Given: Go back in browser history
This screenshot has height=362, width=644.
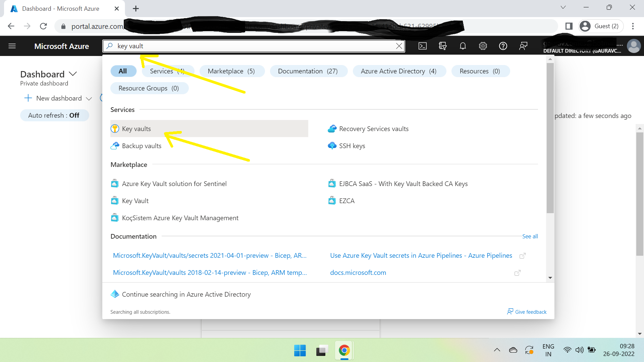Looking at the screenshot, I should click(x=11, y=26).
